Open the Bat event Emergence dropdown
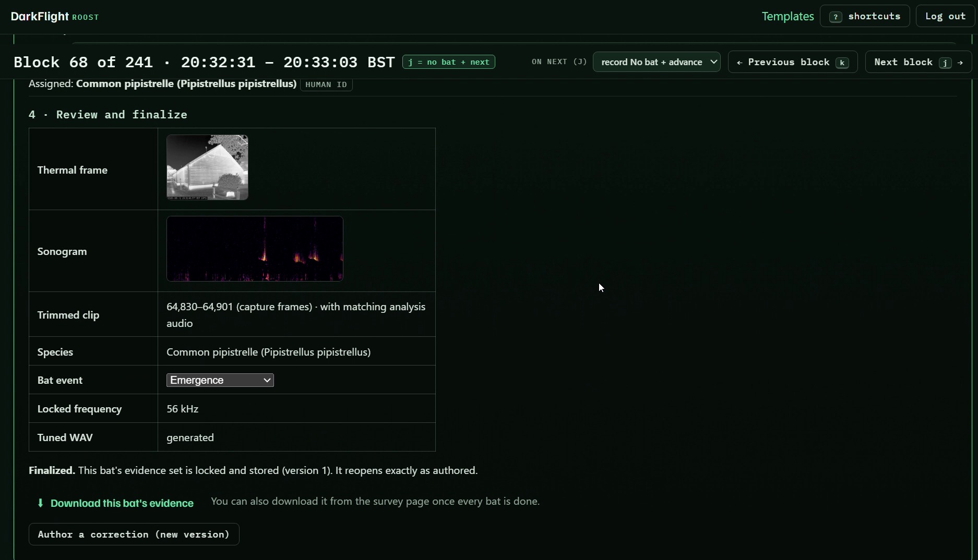Screen dimensions: 978x560 (220, 380)
